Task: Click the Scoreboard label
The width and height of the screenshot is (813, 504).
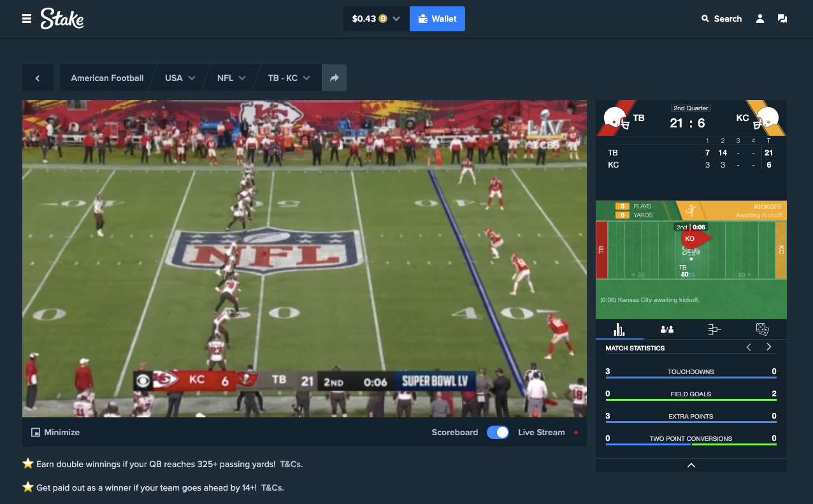Action: coord(455,432)
